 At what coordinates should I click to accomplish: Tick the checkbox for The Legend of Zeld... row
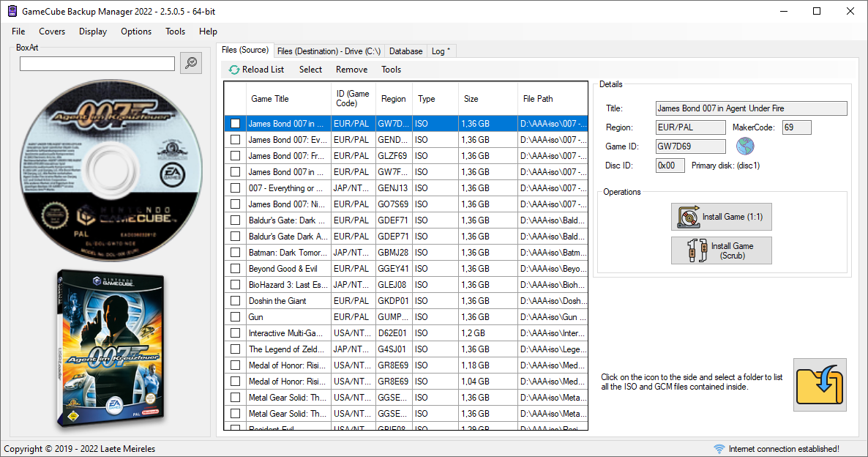point(235,349)
